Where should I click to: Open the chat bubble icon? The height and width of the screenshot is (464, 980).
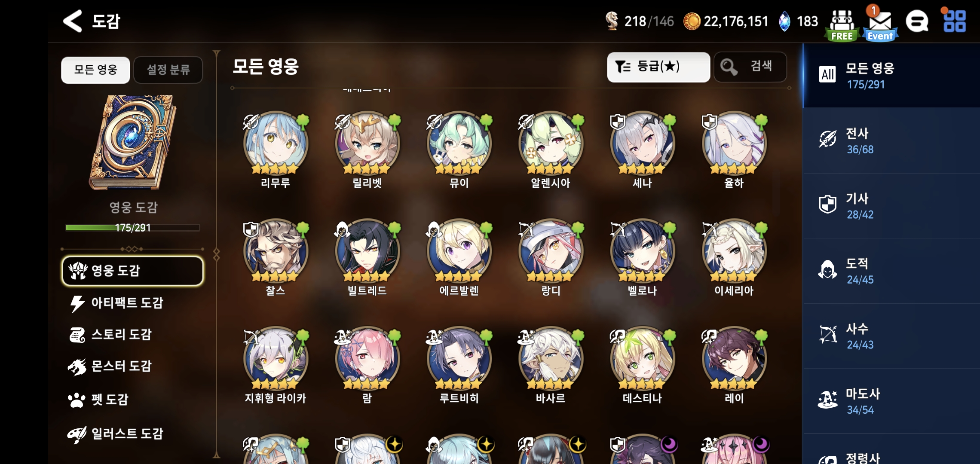tap(917, 21)
